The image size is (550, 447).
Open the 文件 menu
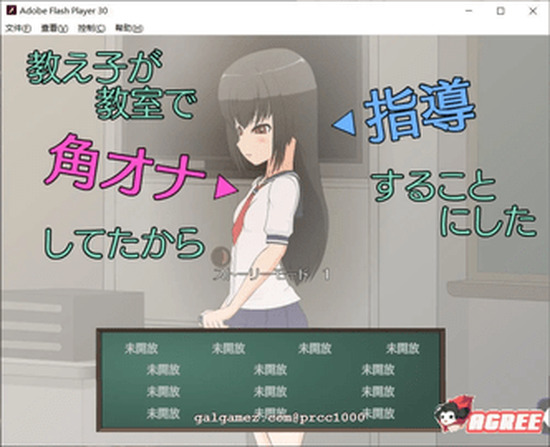point(18,28)
